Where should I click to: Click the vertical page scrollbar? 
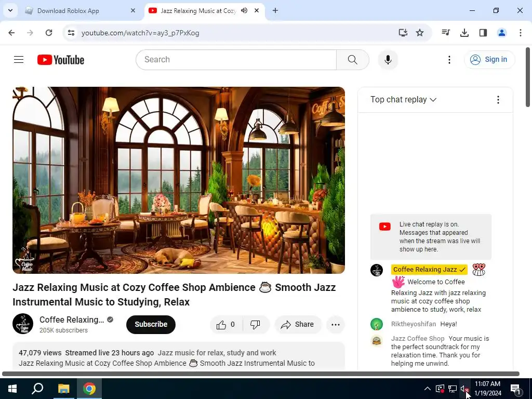click(528, 77)
